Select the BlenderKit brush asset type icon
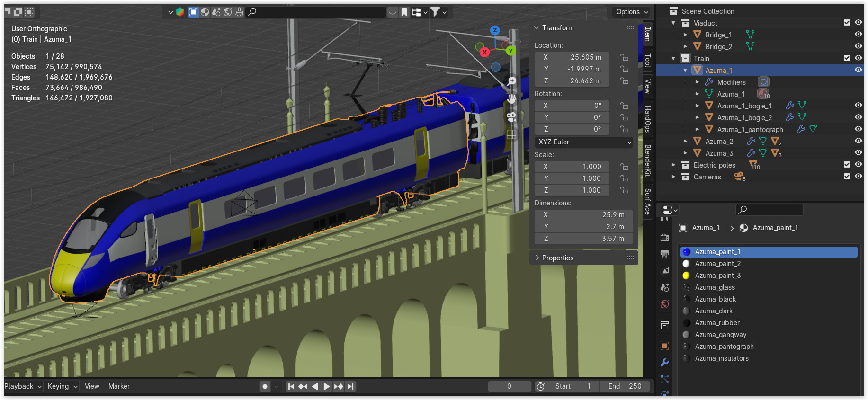The width and height of the screenshot is (868, 400). click(x=239, y=12)
